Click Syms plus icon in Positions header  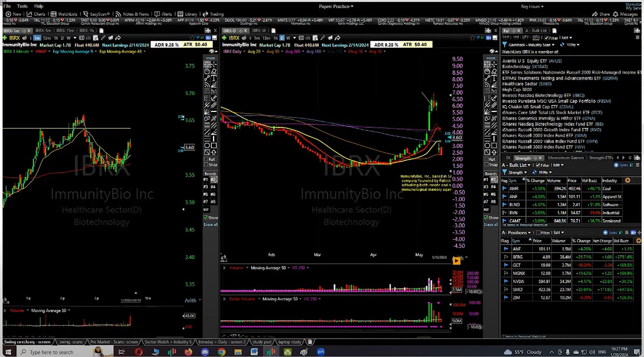point(606,233)
